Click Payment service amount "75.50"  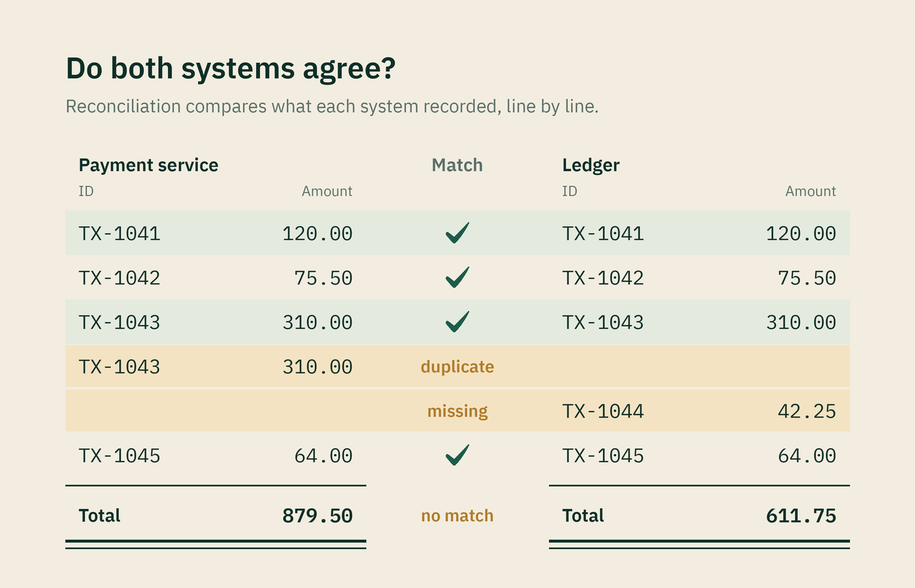tap(324, 278)
